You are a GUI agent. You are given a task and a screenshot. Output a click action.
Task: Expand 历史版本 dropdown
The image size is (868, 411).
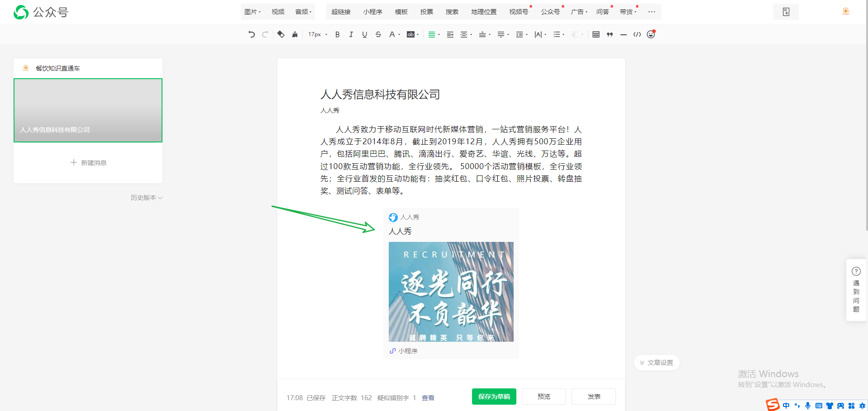click(147, 198)
